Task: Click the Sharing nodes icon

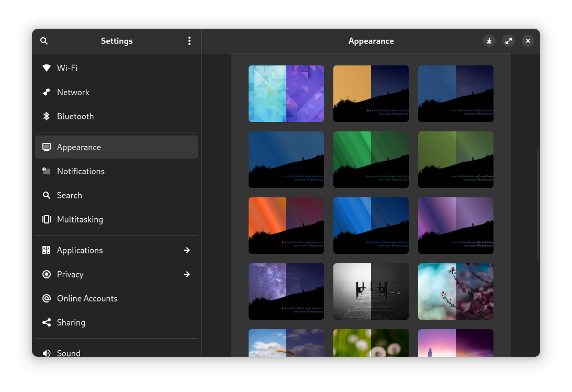Action: 47,322
